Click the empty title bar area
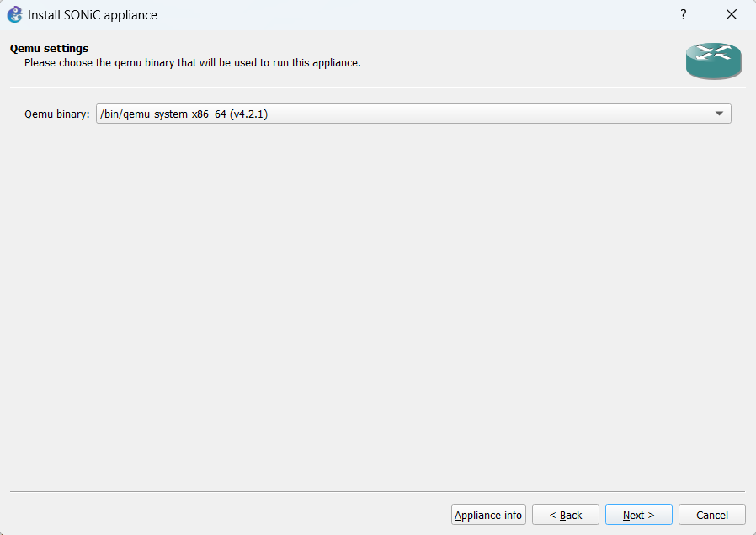The height and width of the screenshot is (535, 756). click(x=421, y=15)
